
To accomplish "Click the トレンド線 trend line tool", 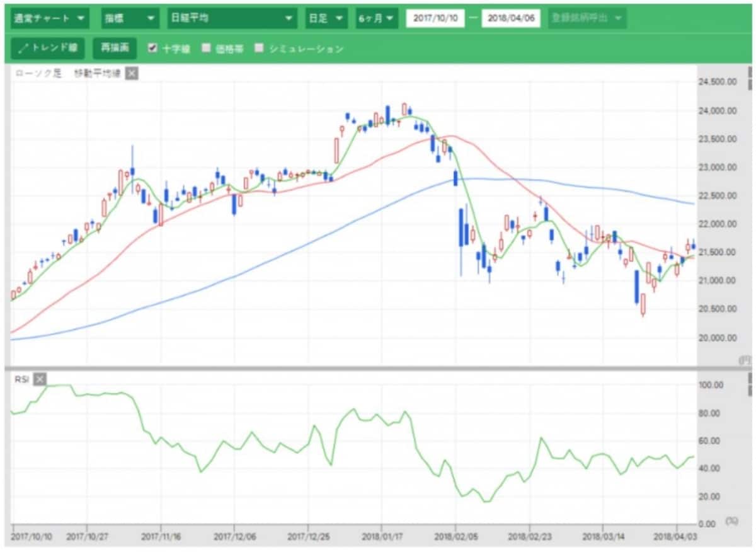I will tap(48, 48).
